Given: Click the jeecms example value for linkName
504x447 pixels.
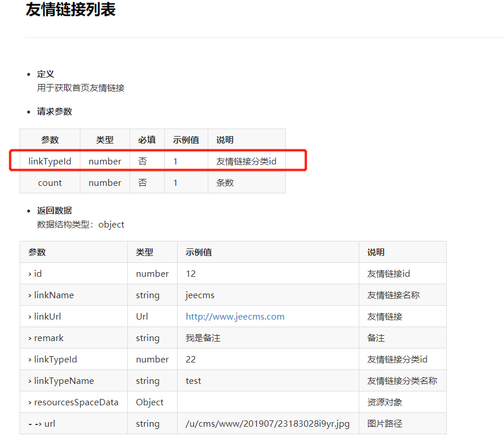Looking at the screenshot, I should click(200, 295).
